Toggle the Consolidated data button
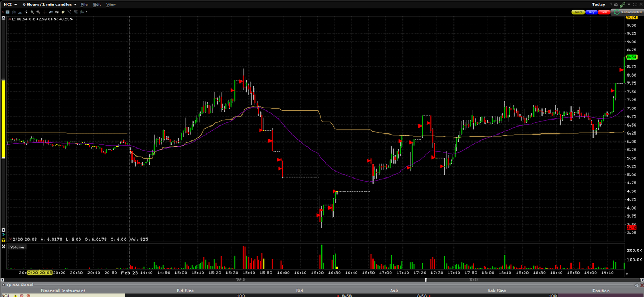The image size is (644, 297). pyautogui.click(x=627, y=12)
